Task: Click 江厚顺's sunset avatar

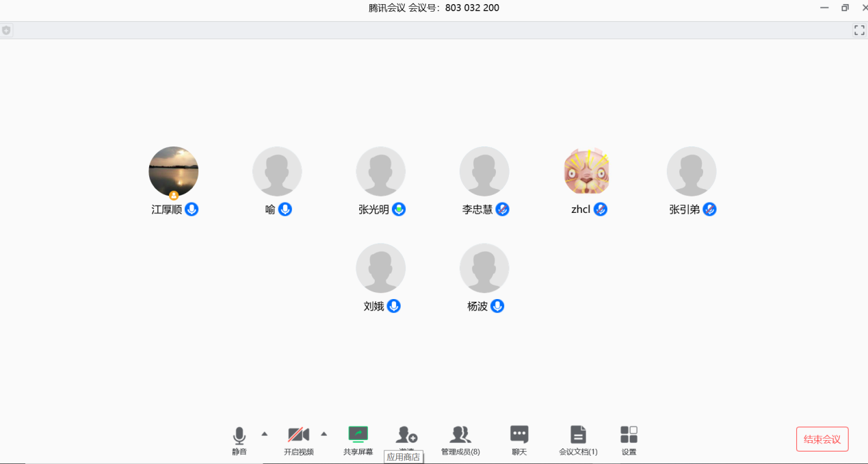Action: [x=174, y=171]
